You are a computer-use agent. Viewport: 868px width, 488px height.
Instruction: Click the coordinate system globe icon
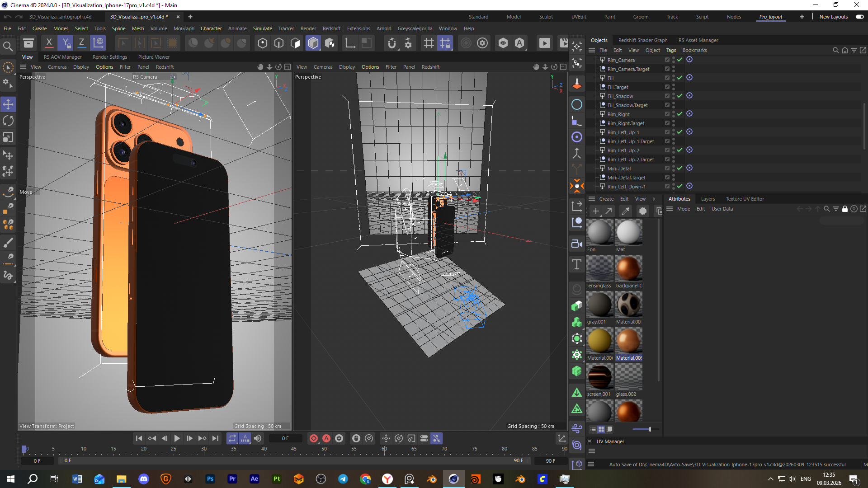pyautogui.click(x=98, y=43)
